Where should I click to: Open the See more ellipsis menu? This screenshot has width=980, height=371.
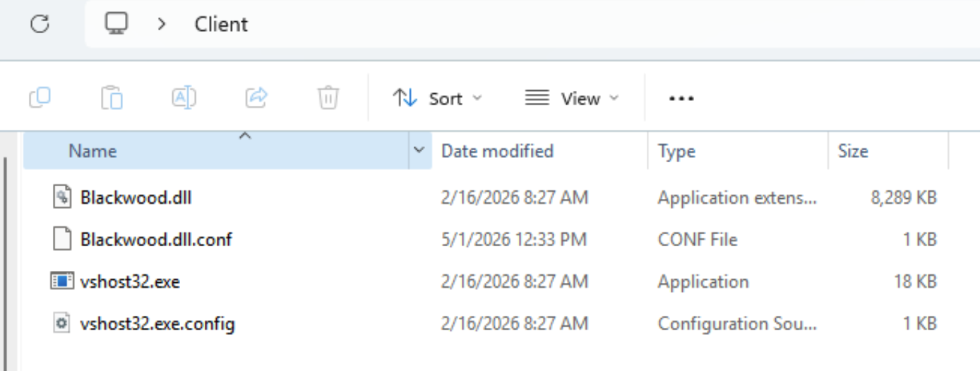pyautogui.click(x=681, y=99)
